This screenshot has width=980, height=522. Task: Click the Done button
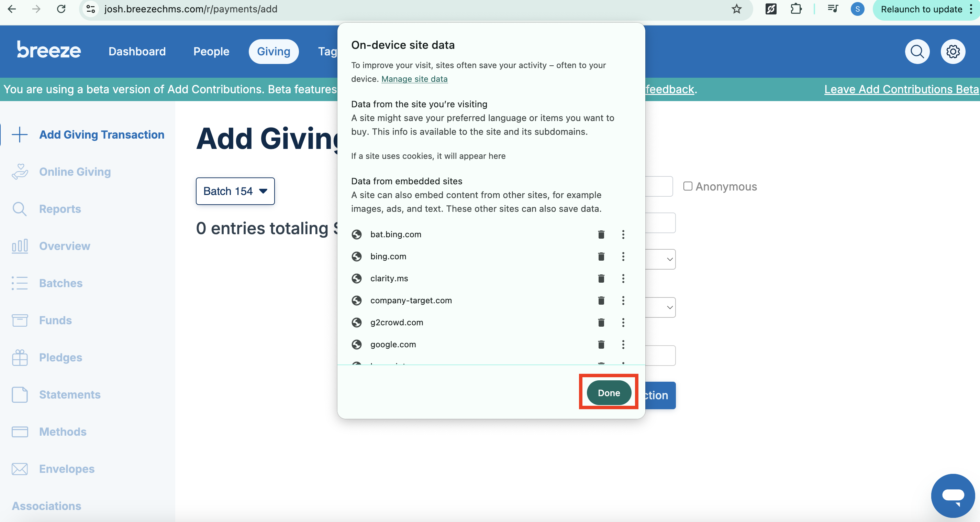[609, 393]
